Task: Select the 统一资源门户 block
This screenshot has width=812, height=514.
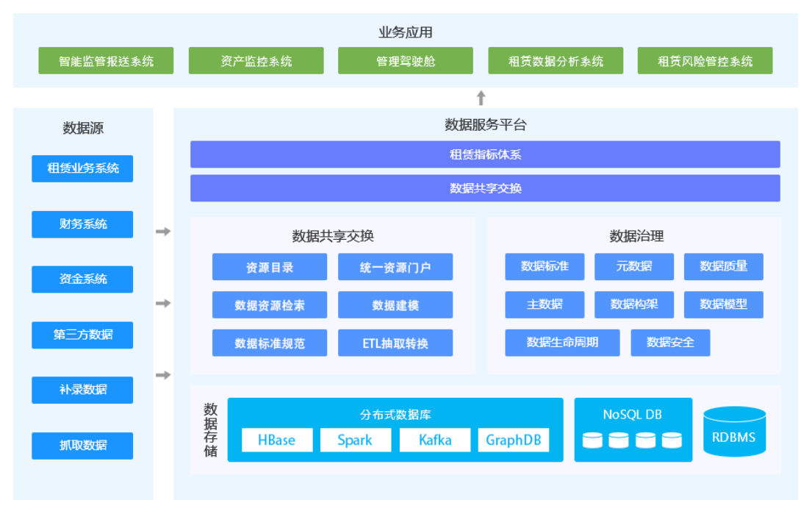Action: [395, 267]
